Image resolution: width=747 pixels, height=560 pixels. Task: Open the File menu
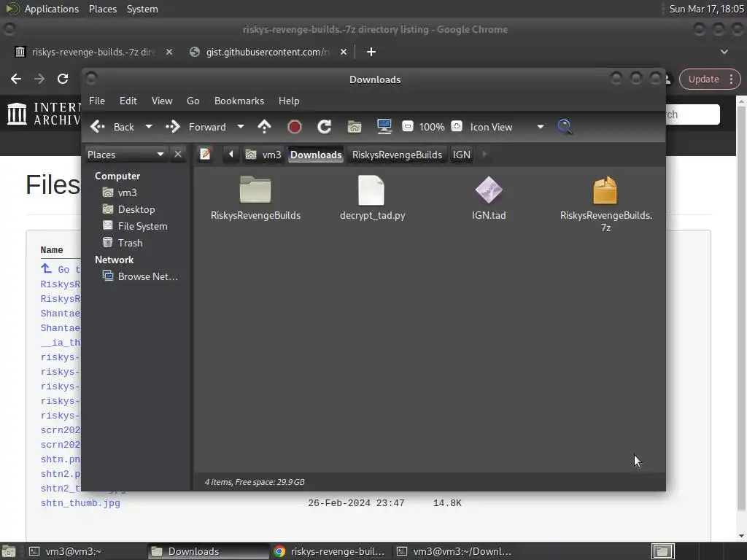point(97,101)
